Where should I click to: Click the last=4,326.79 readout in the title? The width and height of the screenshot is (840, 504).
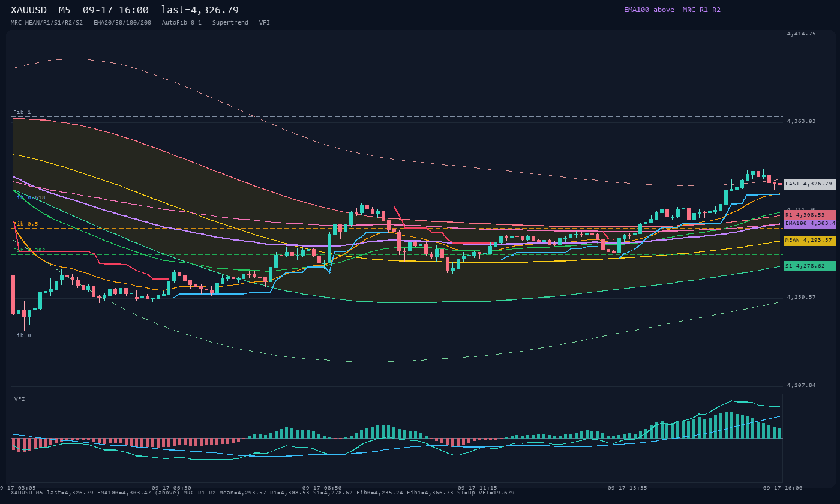point(200,10)
